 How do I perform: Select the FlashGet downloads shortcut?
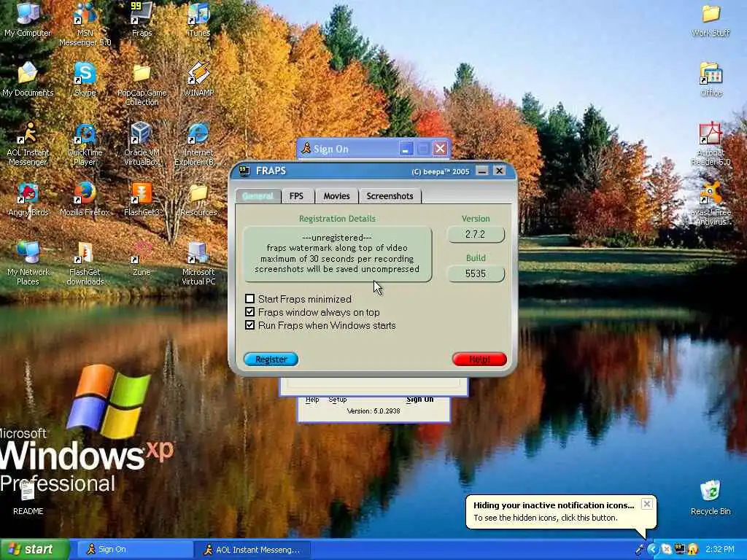85,263
